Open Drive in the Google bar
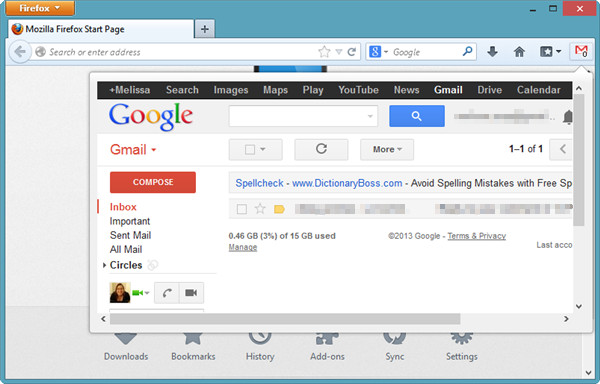The image size is (600, 384). (489, 90)
